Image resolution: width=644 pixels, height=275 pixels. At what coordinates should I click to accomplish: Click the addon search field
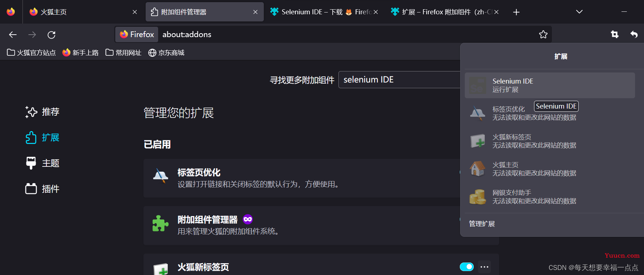click(399, 80)
